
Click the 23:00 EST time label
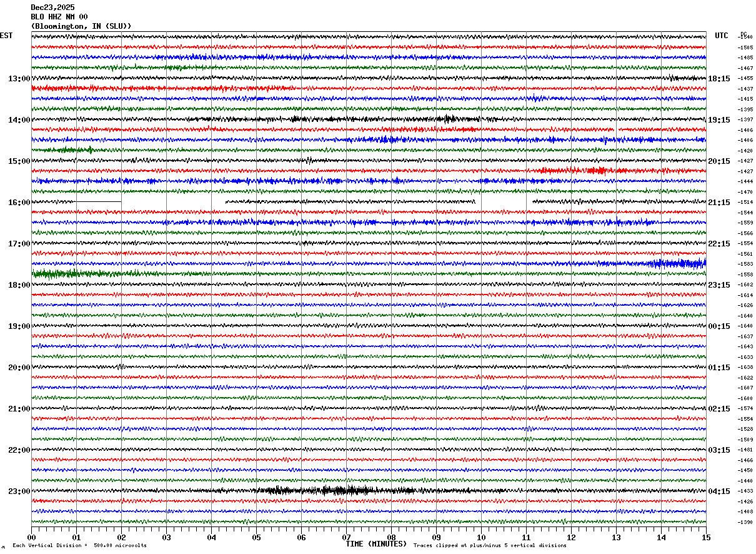19,491
